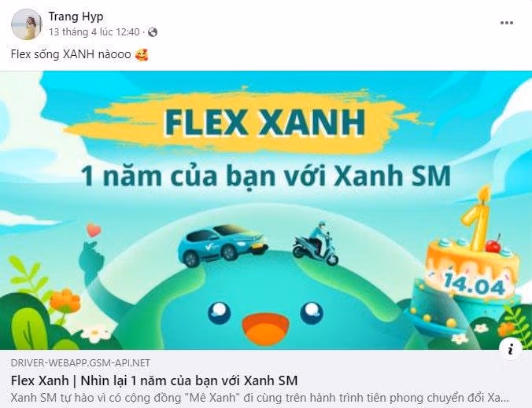532x408 pixels.
Task: Click the finger heart hand illustration
Action: pos(91,254)
